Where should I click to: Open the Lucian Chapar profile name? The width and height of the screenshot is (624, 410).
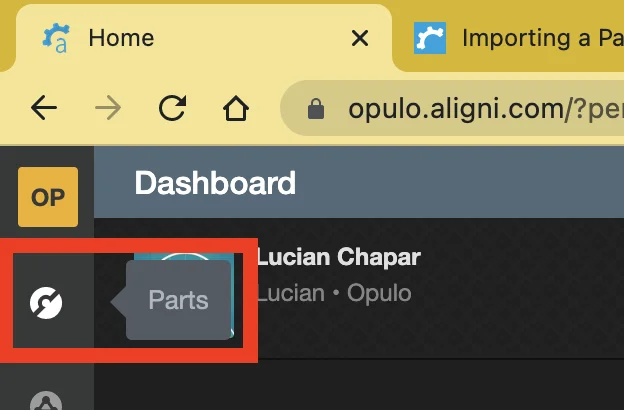coord(339,257)
